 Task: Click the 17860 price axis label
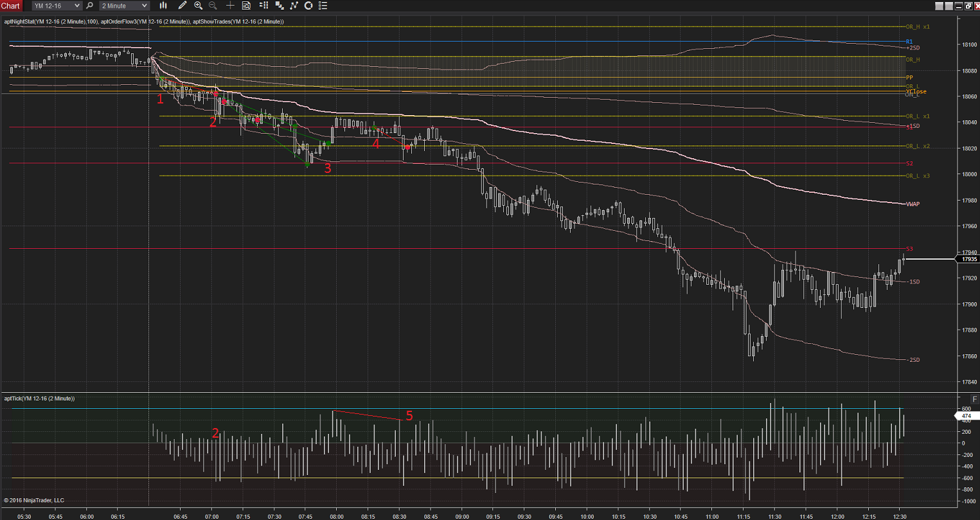[x=970, y=356]
